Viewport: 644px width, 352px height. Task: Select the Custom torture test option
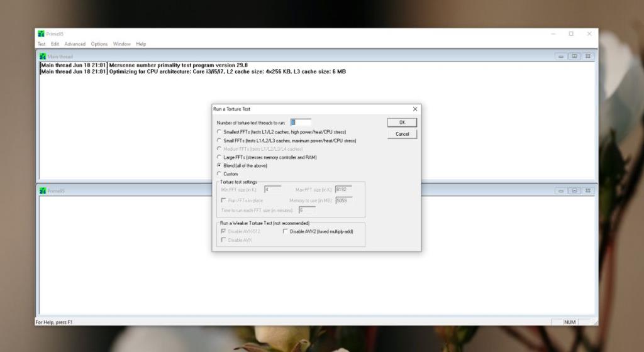[x=219, y=174]
